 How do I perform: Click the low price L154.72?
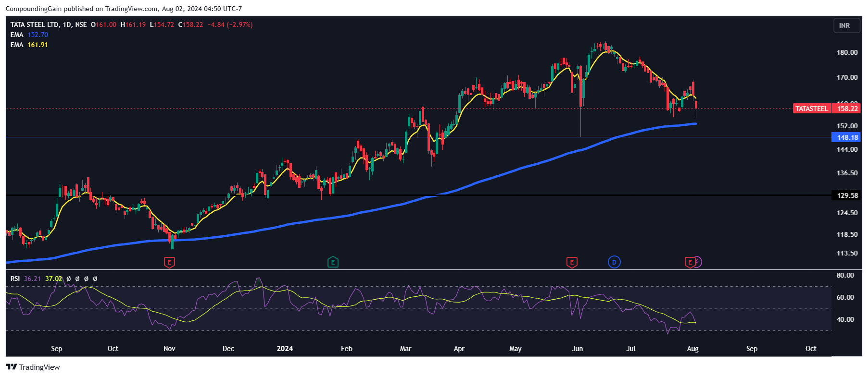(x=162, y=24)
